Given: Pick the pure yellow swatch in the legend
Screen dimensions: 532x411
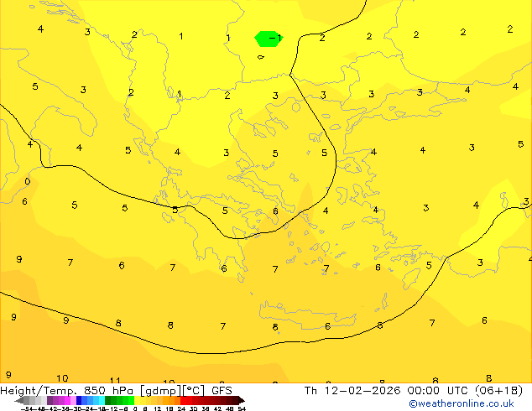Looking at the screenshot, I should 137,400.
